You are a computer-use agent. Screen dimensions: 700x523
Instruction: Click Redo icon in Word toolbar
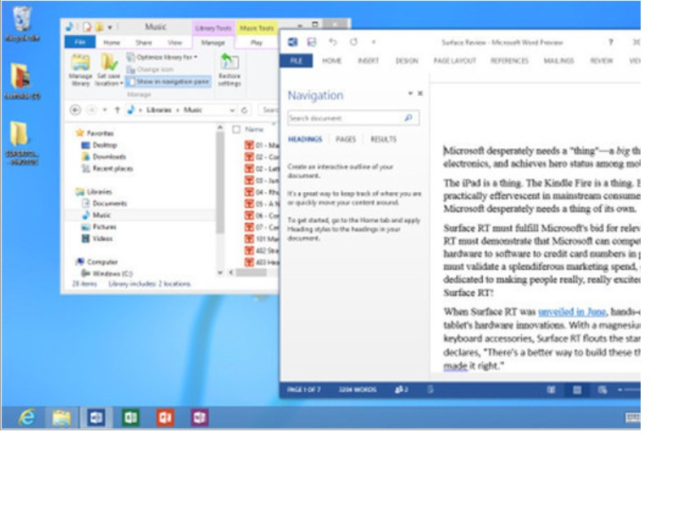pos(354,42)
